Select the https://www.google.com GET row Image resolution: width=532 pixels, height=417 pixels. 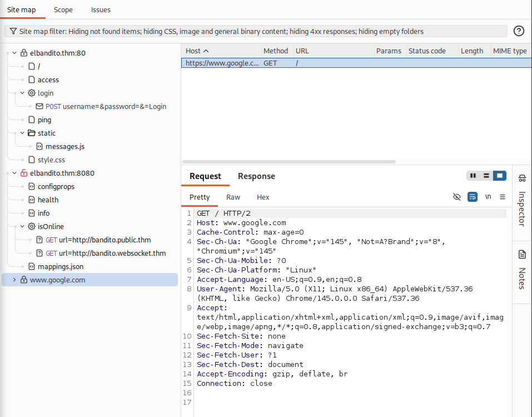click(356, 63)
